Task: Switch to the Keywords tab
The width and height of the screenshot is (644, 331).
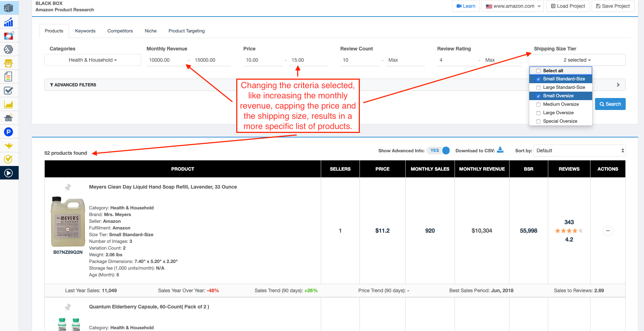Action: pyautogui.click(x=85, y=31)
